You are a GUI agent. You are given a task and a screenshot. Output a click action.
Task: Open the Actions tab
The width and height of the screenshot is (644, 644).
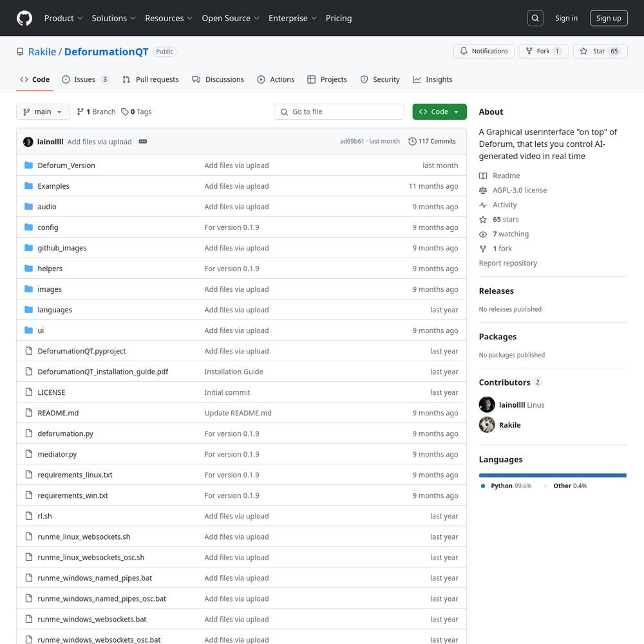click(276, 79)
